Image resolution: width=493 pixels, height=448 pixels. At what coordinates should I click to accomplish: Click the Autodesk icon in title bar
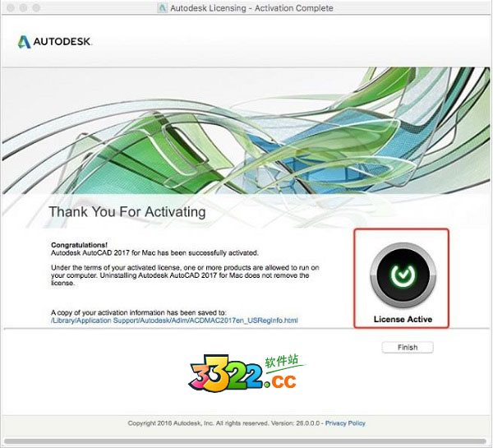pyautogui.click(x=162, y=8)
